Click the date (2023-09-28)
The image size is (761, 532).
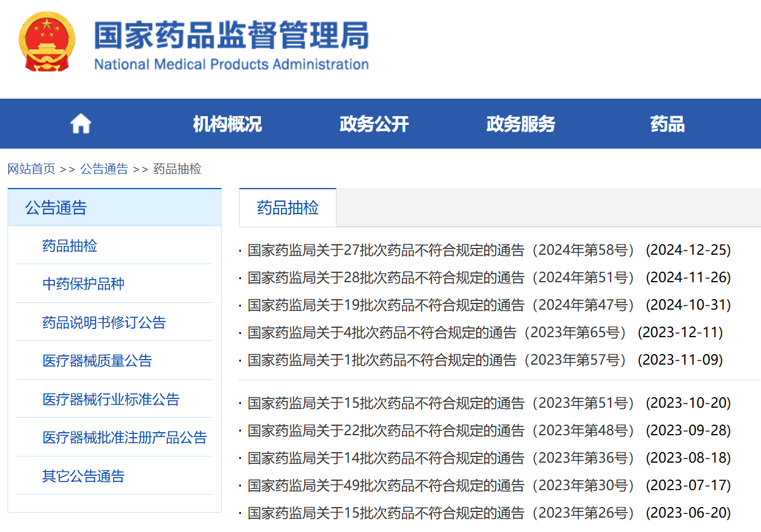pyautogui.click(x=688, y=431)
